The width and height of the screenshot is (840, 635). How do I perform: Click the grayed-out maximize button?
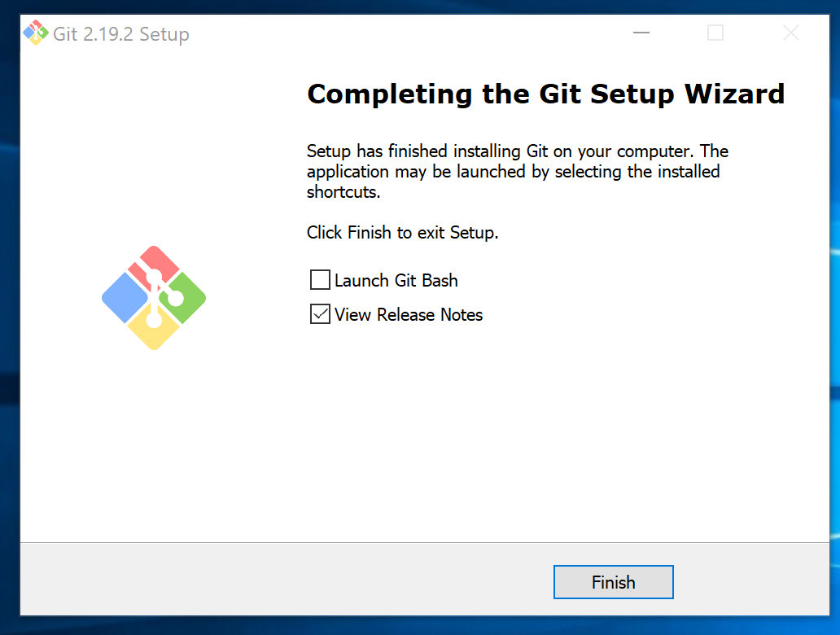pyautogui.click(x=715, y=33)
